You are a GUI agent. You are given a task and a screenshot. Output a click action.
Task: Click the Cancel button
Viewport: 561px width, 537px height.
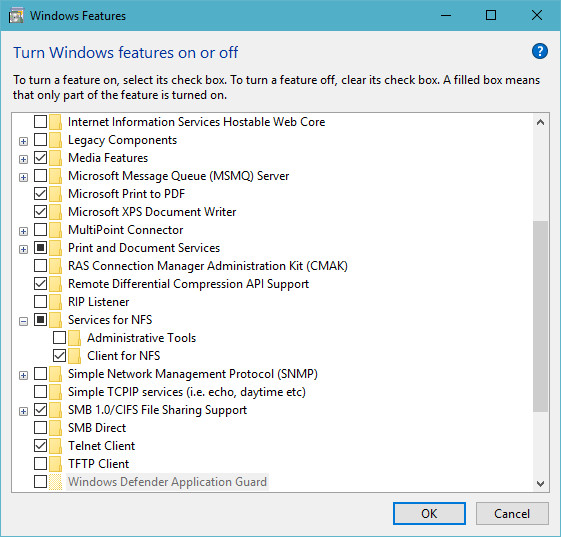click(x=512, y=514)
